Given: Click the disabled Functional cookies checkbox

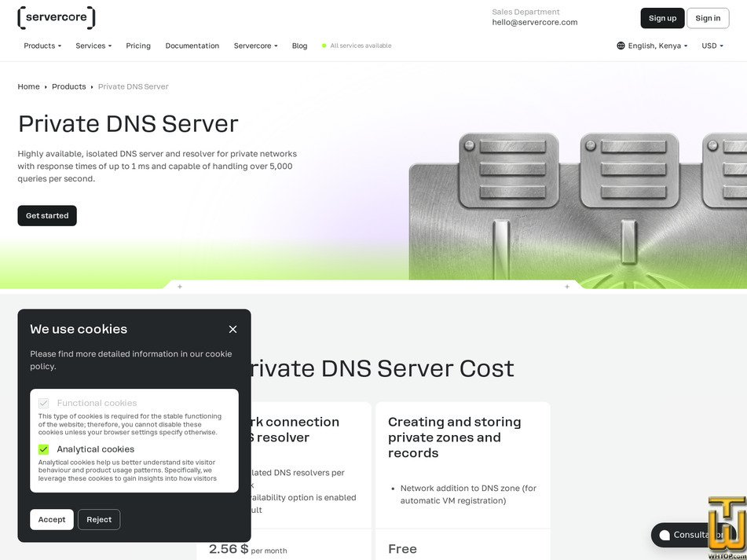Looking at the screenshot, I should pos(43,404).
